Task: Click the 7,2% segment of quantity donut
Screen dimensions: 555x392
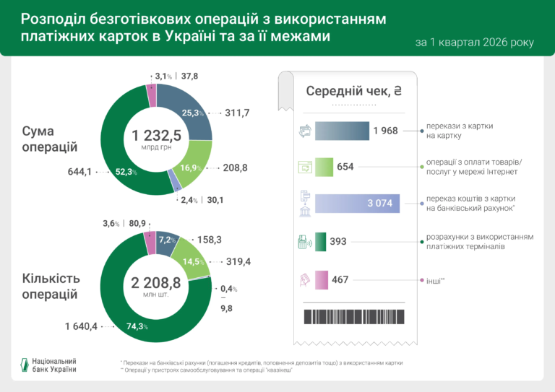Action: (168, 243)
